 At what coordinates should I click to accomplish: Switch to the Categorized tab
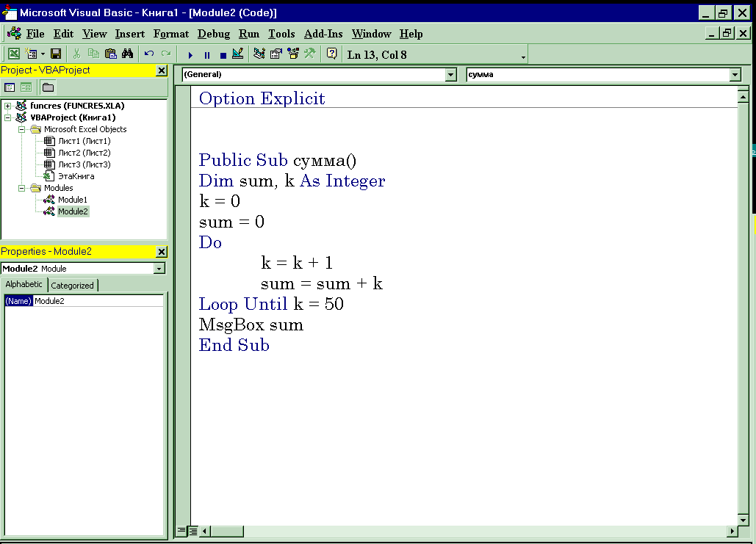72,286
